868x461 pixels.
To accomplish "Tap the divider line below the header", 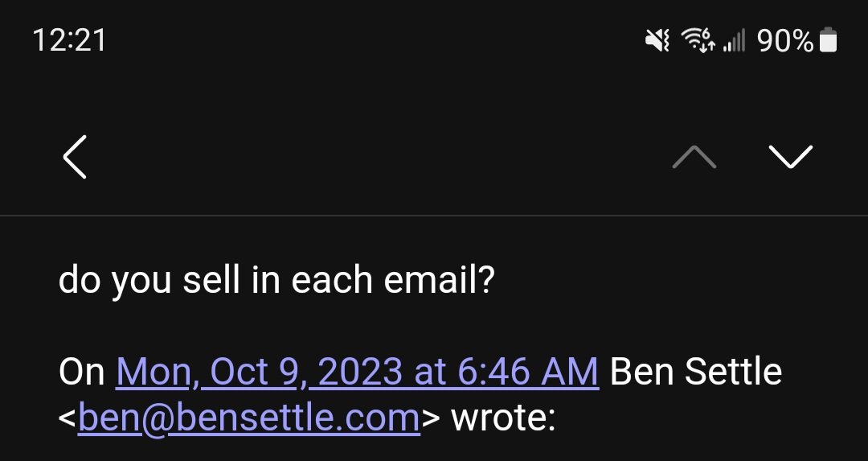I will tap(434, 216).
